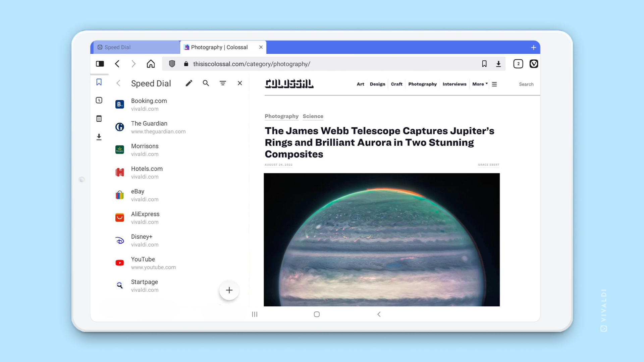
Task: Open the Bookmarks panel icon
Action: point(99,82)
